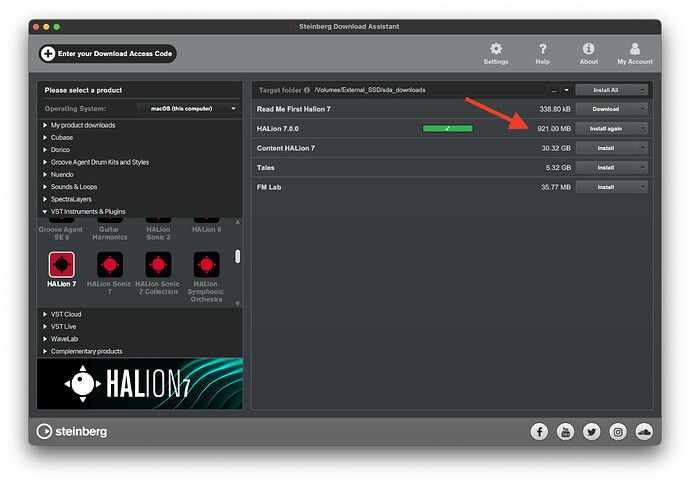Install Tales content
The width and height of the screenshot is (690, 483).
[606, 167]
